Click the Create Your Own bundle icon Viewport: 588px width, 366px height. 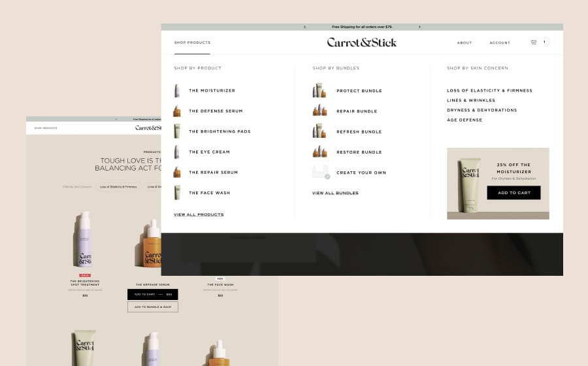coord(319,173)
